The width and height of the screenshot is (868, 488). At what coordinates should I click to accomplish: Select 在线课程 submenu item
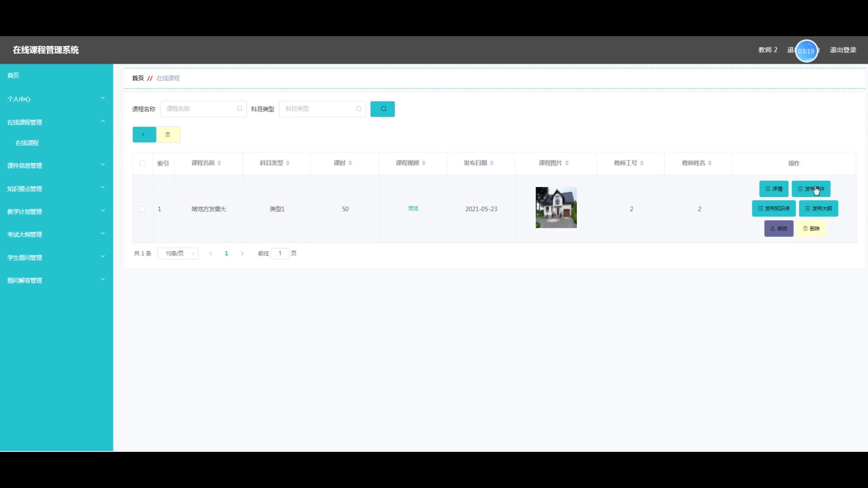pyautogui.click(x=27, y=143)
